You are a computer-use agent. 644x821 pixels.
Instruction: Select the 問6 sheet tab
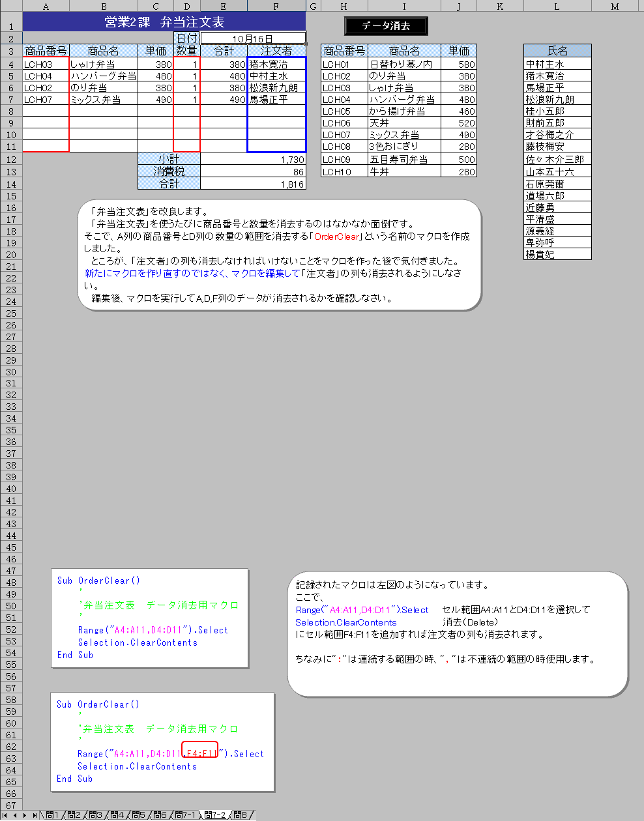tap(160, 815)
